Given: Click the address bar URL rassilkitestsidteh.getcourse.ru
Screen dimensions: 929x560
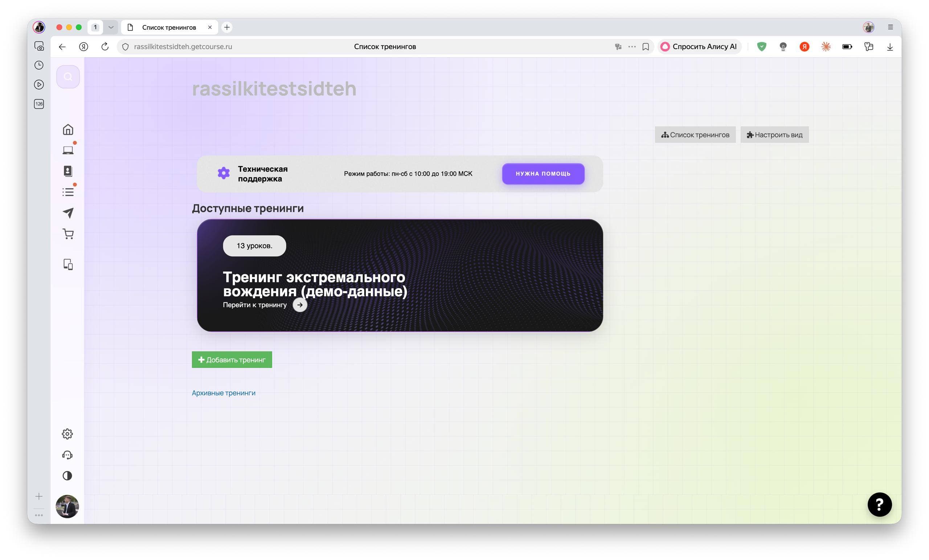Looking at the screenshot, I should [x=183, y=47].
